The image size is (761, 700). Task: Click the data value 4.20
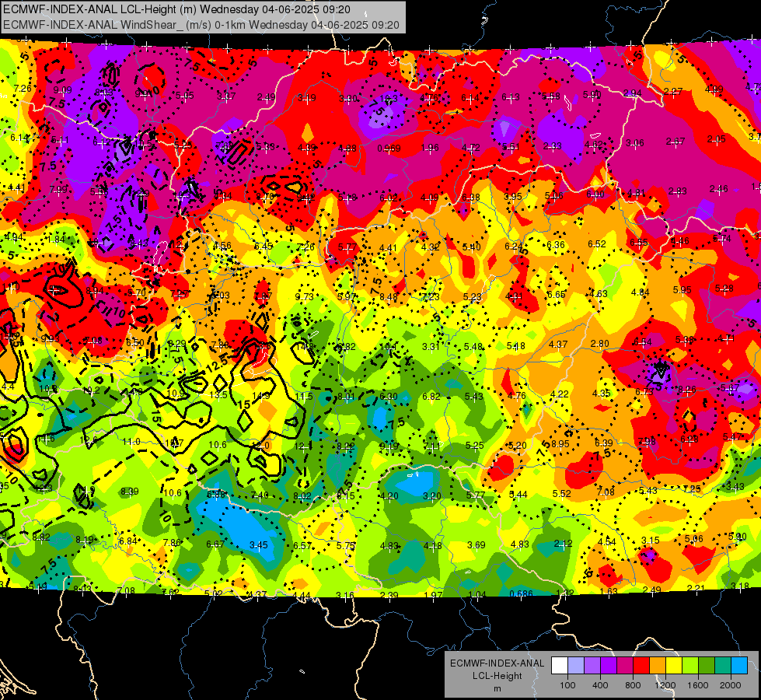click(x=389, y=496)
